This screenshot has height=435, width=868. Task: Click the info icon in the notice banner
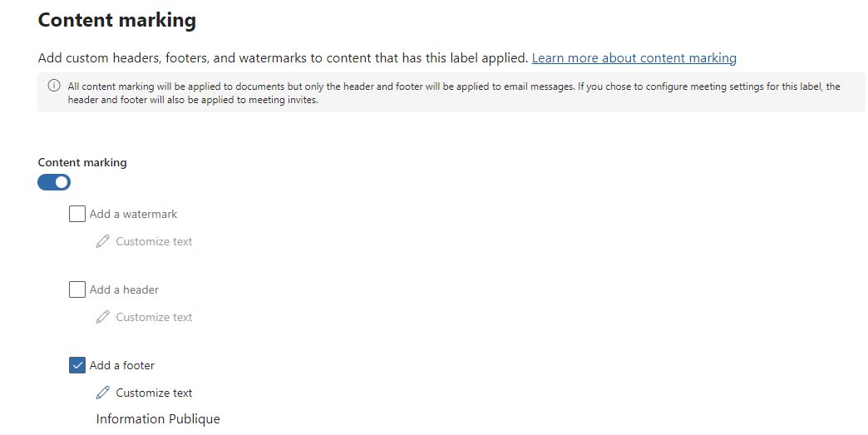54,87
